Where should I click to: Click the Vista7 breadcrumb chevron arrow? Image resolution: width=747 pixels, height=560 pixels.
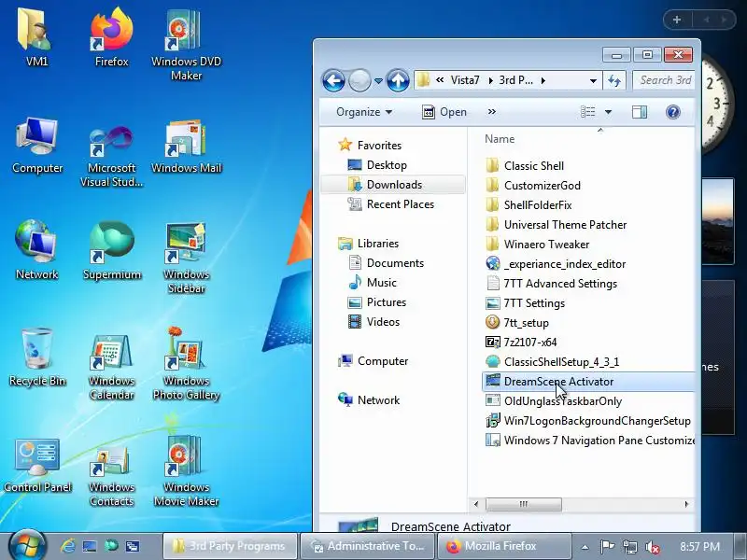(490, 80)
